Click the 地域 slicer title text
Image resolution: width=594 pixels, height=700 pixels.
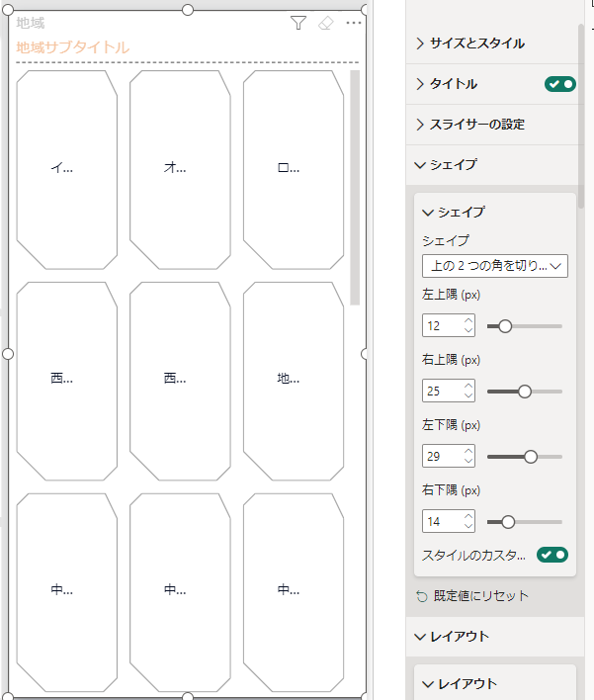31,23
